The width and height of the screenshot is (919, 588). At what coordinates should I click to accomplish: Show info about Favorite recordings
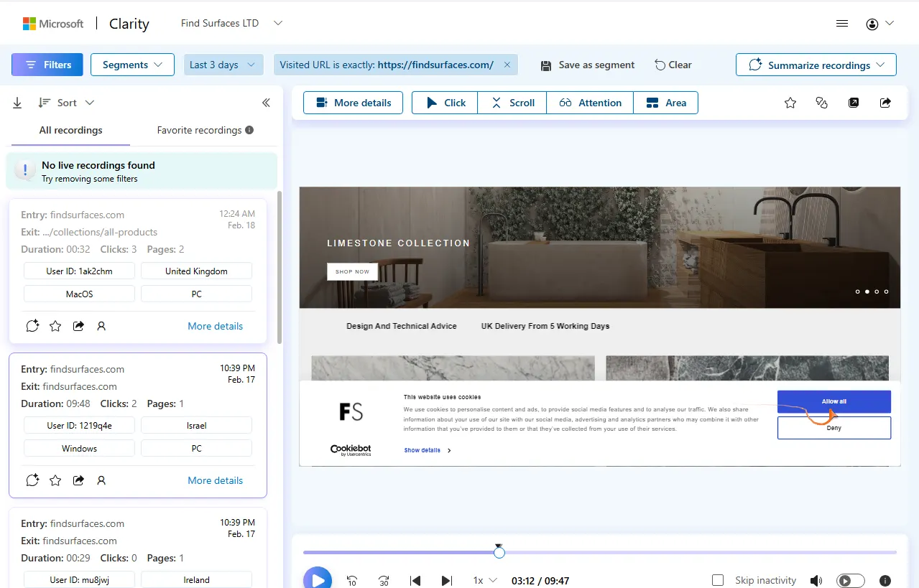click(249, 130)
